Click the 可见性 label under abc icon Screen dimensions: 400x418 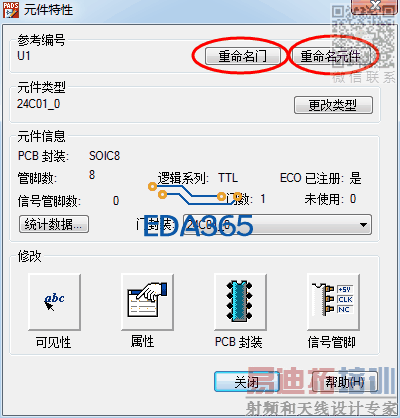point(54,342)
